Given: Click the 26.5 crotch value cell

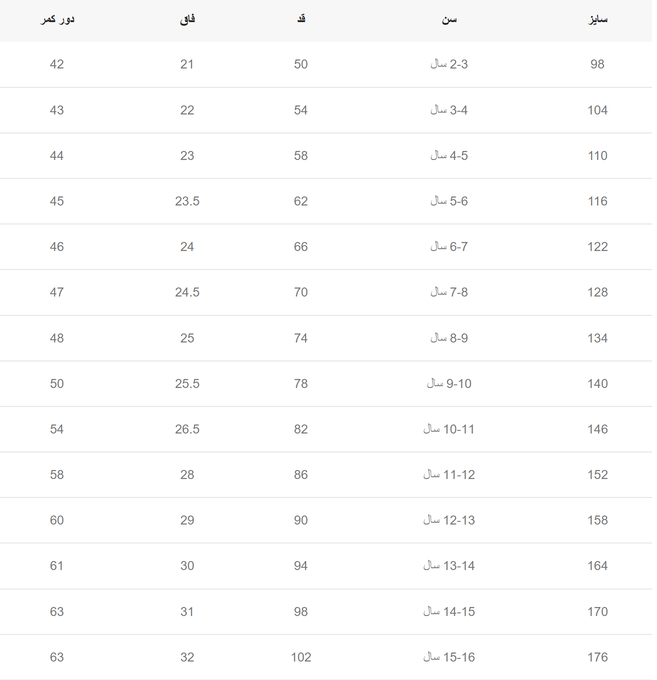Looking at the screenshot, I should click(187, 429).
